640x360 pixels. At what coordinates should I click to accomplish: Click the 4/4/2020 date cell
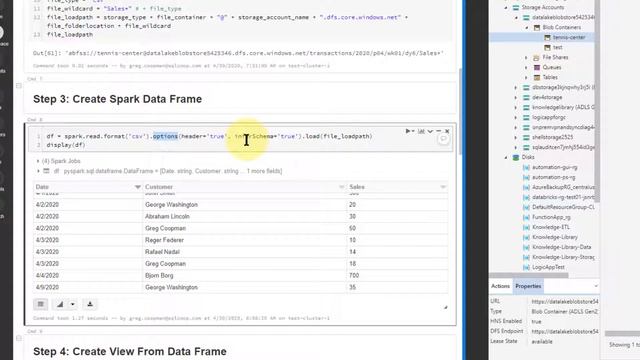click(x=47, y=276)
